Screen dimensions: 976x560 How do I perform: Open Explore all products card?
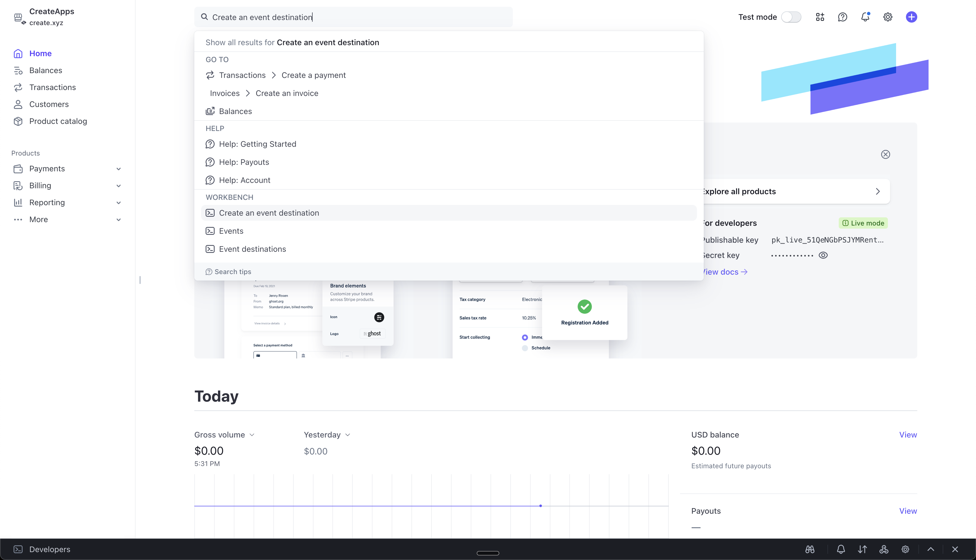794,192
